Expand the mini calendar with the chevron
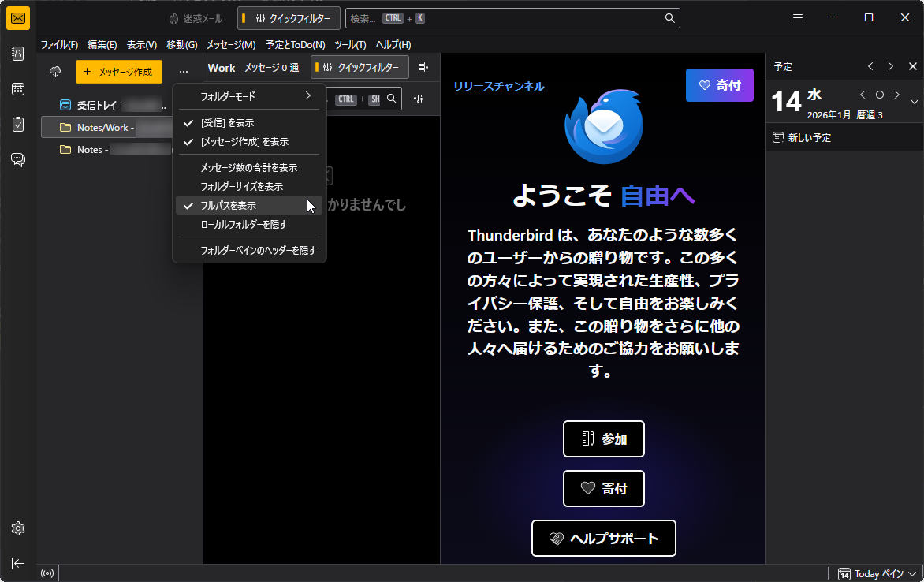This screenshot has width=924, height=582. click(x=913, y=101)
